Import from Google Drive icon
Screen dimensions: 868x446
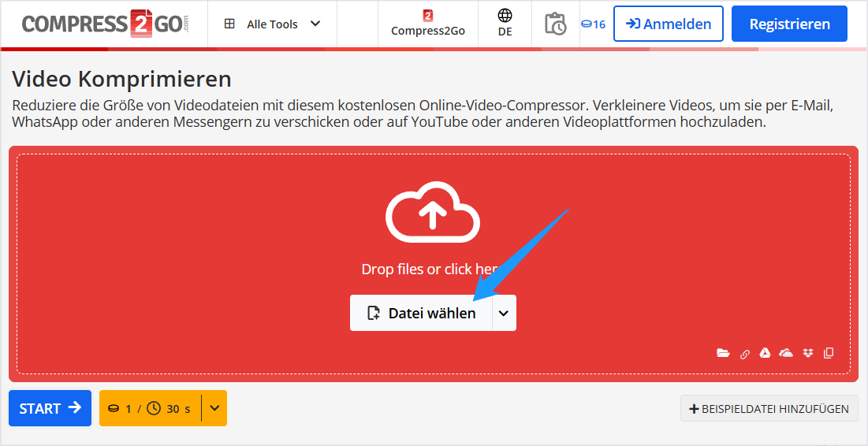pos(765,353)
